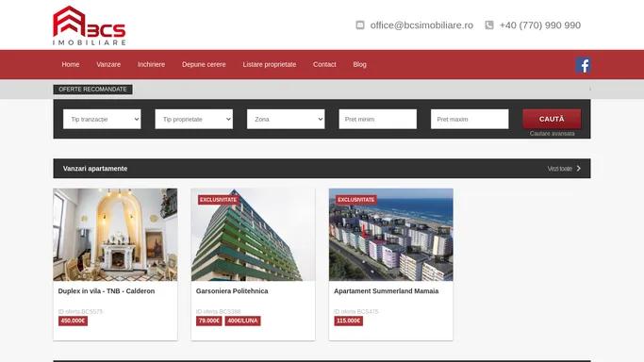Open the Cautare avansata link
The width and height of the screenshot is (644, 362).
[x=552, y=133]
